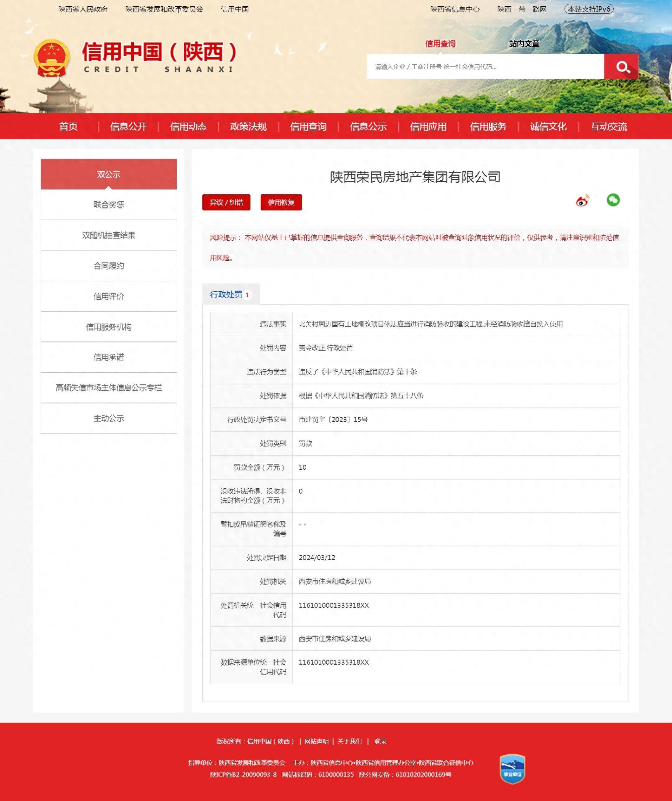Select 双公示 in the sidebar
The image size is (672, 801).
109,174
